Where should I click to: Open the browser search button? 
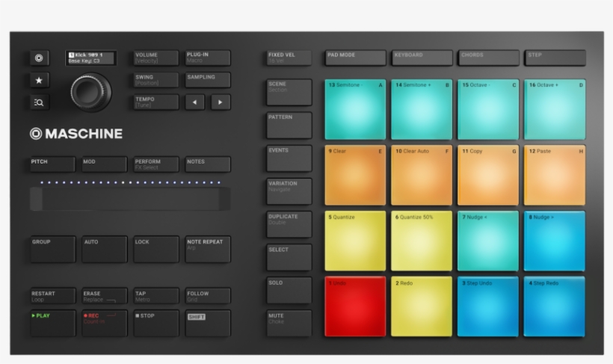pyautogui.click(x=39, y=102)
